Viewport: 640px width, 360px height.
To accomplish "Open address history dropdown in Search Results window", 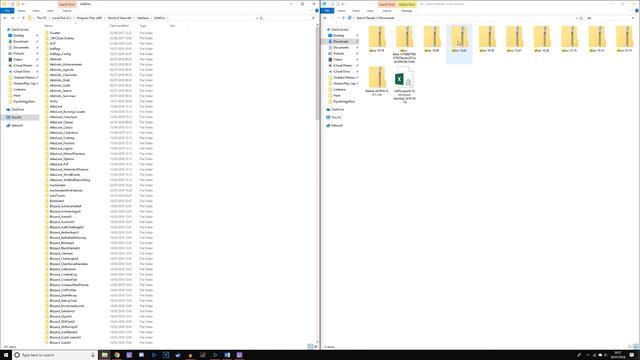I will coord(577,18).
